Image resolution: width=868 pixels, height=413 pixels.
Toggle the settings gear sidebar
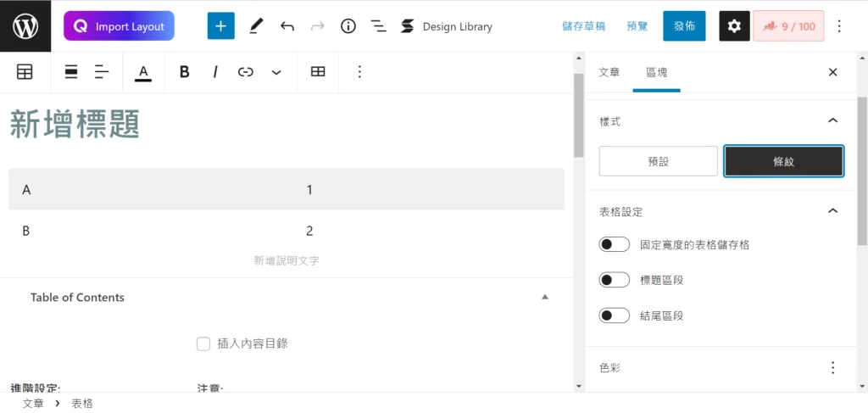click(x=734, y=26)
